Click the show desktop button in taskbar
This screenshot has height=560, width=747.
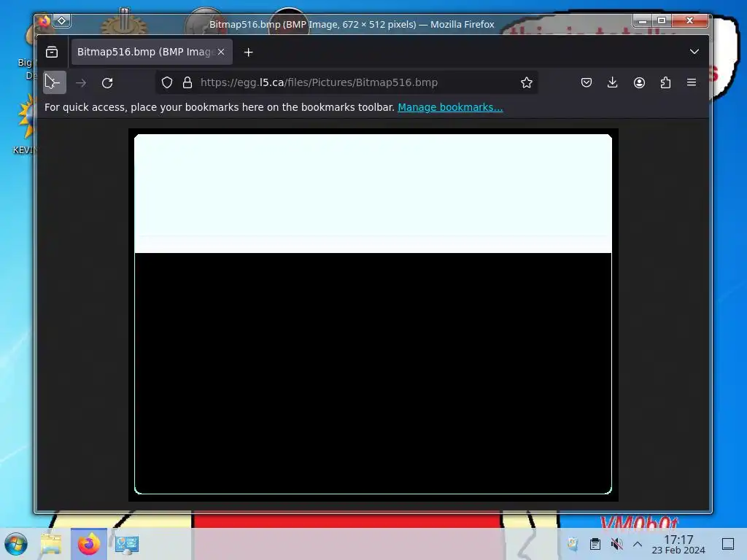(728, 544)
